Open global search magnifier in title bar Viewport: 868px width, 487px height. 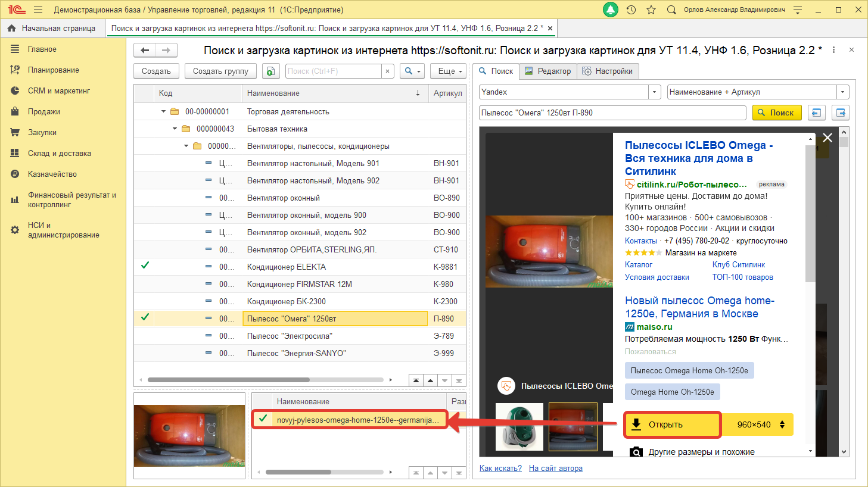pos(671,10)
